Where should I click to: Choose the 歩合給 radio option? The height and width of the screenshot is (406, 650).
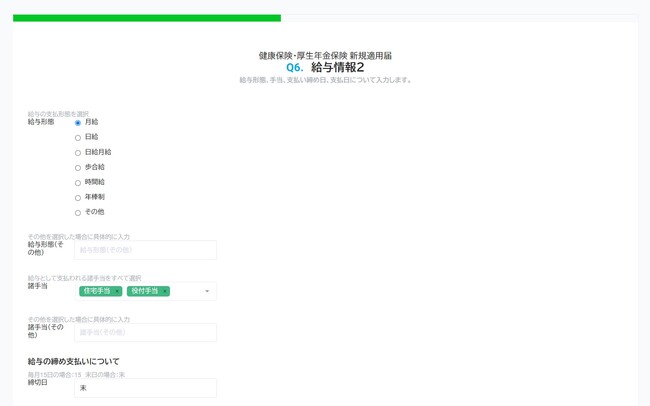pyautogui.click(x=78, y=168)
